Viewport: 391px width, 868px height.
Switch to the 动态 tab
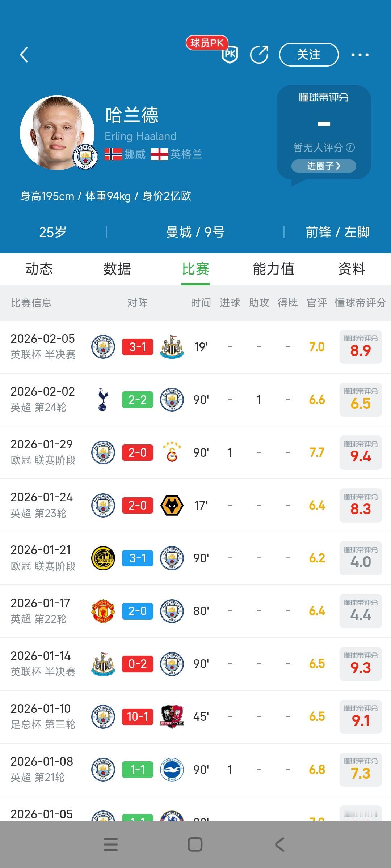[x=39, y=269]
